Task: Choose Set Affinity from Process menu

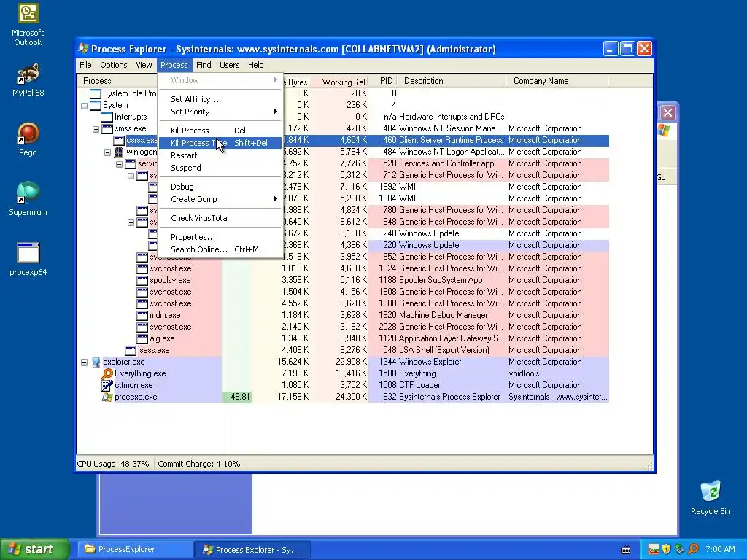Action: coord(220,99)
